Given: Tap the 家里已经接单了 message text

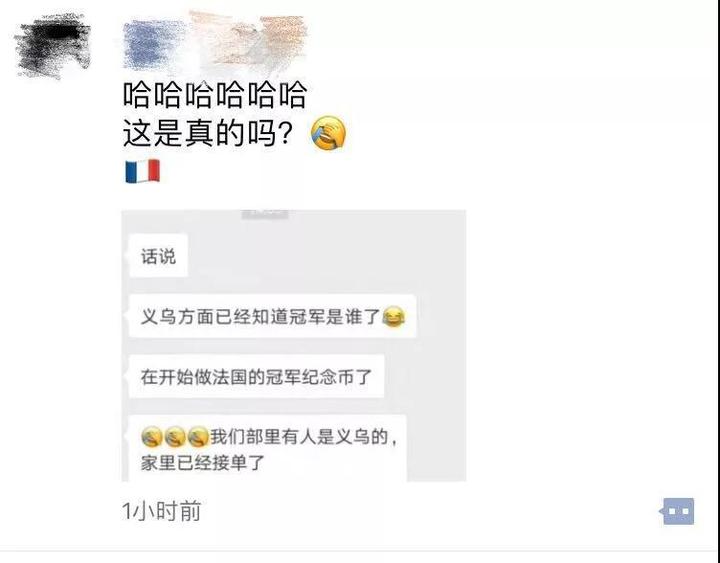Looking at the screenshot, I should [x=203, y=462].
